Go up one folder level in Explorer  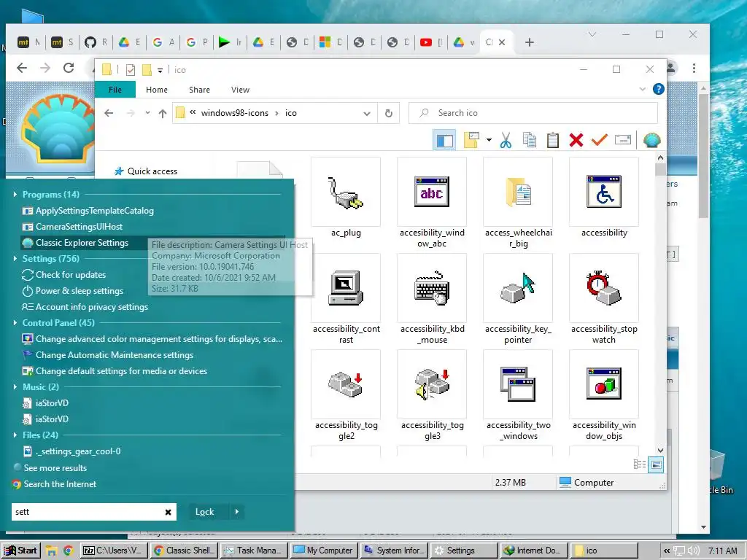[x=163, y=113]
